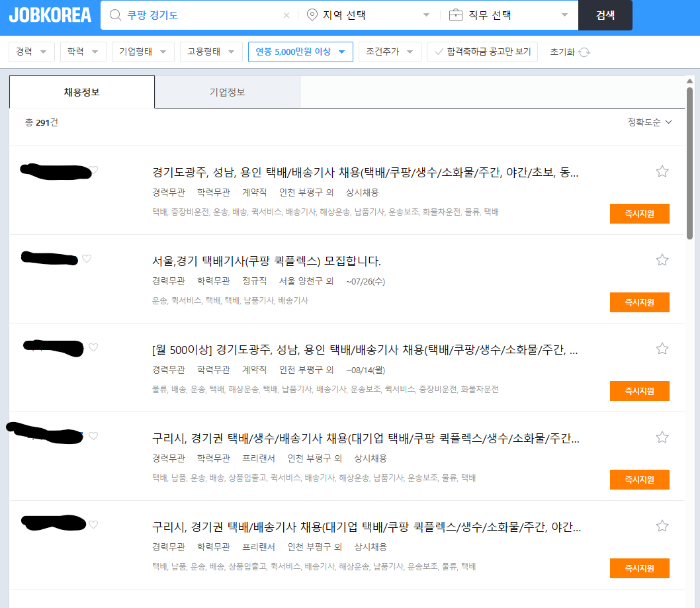700x608 pixels.
Task: Open the 기업형태 filter dropdown
Action: (x=143, y=52)
